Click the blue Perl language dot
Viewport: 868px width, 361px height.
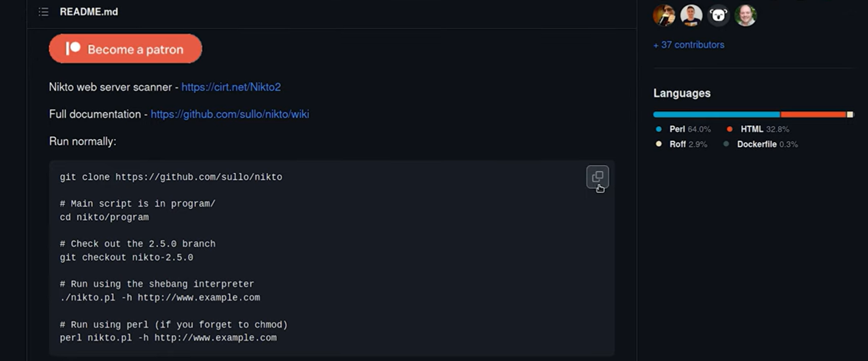659,129
